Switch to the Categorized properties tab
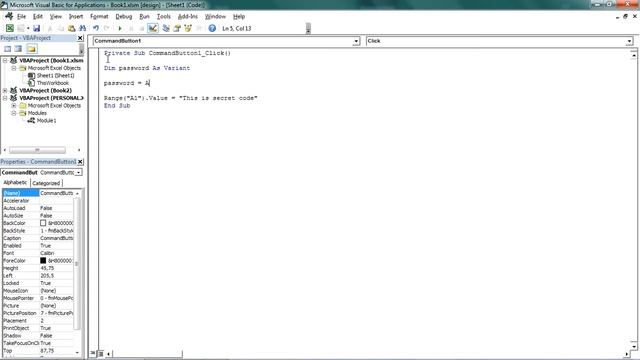Image resolution: width=640 pixels, height=360 pixels. coord(46,183)
